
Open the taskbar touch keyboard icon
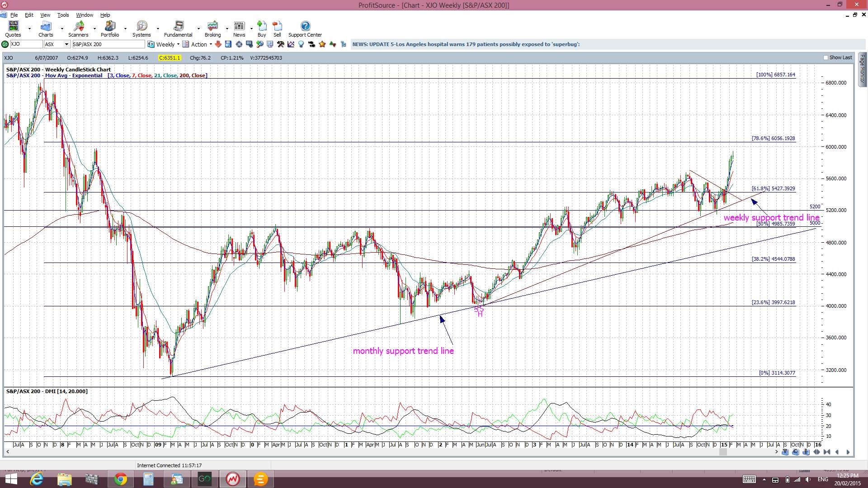point(749,479)
